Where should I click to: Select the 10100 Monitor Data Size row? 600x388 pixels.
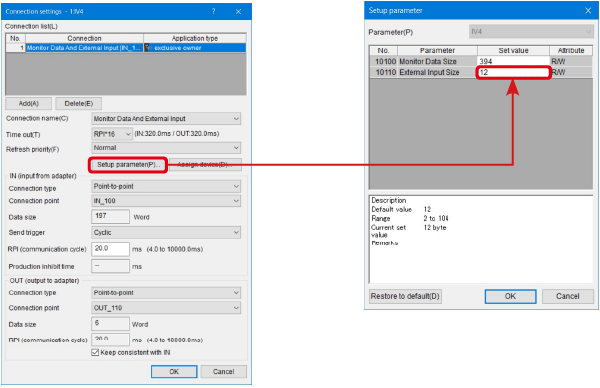point(481,61)
